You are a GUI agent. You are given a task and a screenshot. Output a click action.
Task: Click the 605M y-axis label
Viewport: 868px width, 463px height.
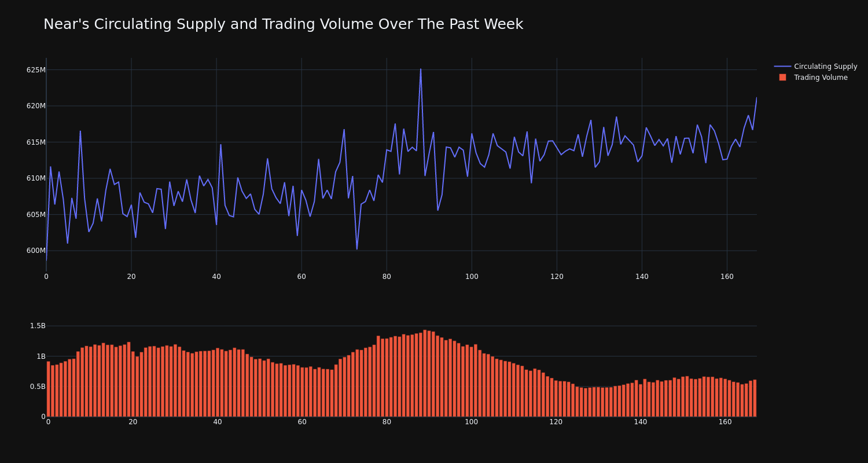click(36, 215)
